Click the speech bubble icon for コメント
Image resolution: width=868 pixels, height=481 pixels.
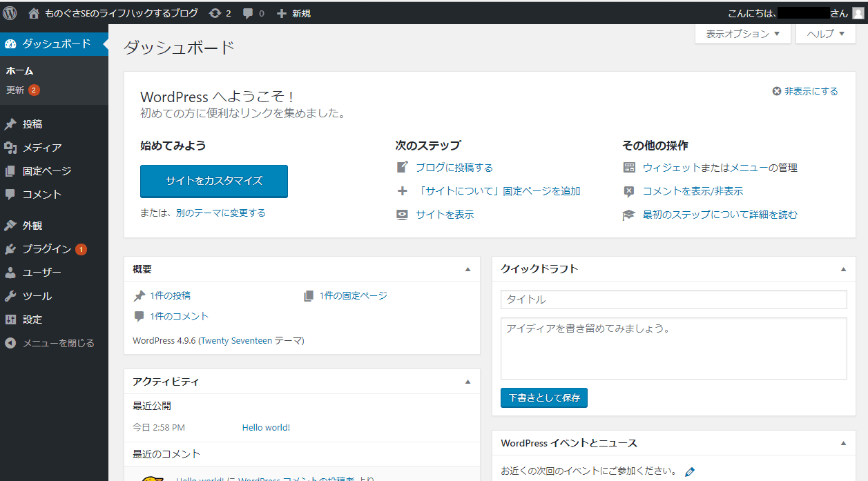tap(10, 195)
